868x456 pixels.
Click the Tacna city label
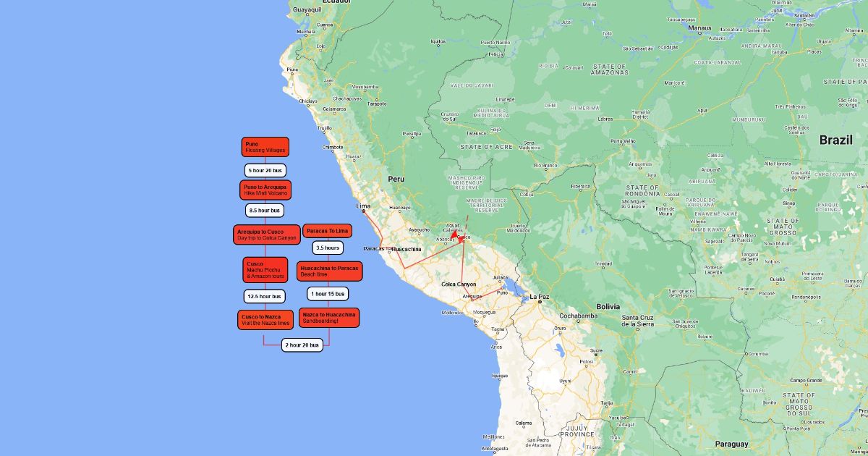pyautogui.click(x=498, y=329)
